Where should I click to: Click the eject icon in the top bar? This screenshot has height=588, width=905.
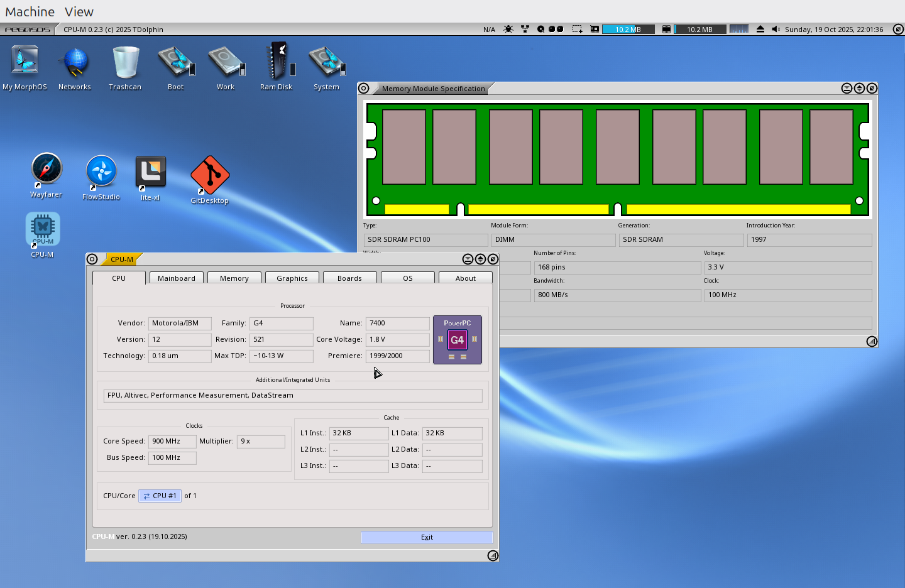click(760, 30)
